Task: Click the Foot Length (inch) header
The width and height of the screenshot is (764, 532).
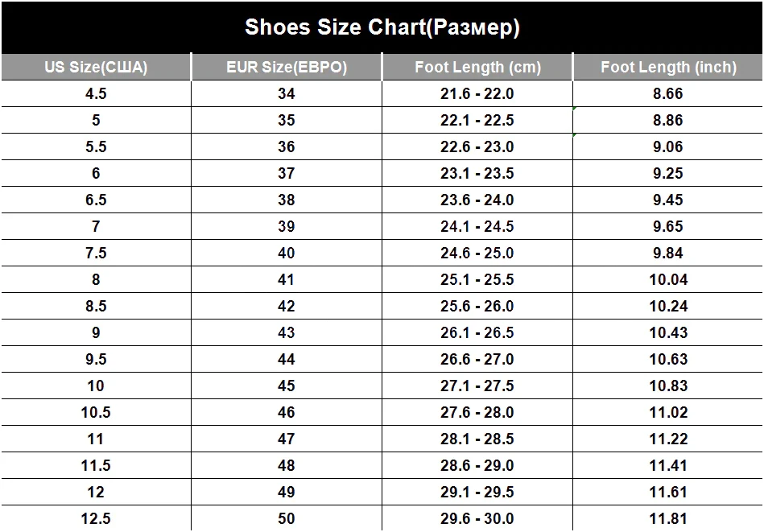Action: (668, 67)
